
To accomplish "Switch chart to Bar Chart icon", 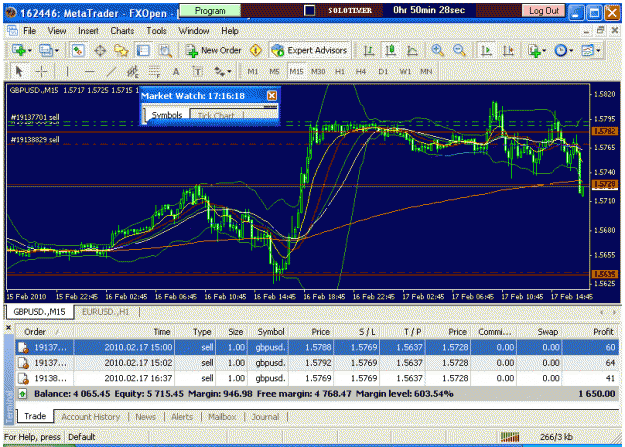I will tap(369, 51).
